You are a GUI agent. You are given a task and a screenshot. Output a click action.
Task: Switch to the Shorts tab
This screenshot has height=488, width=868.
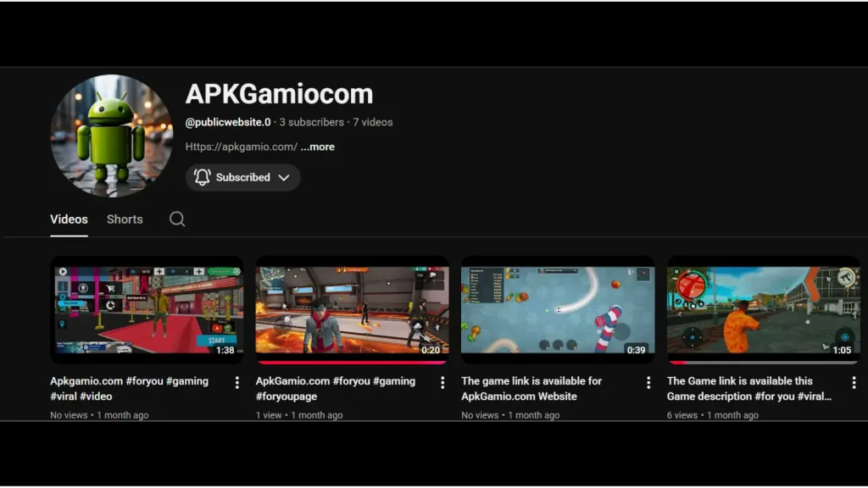tap(125, 219)
